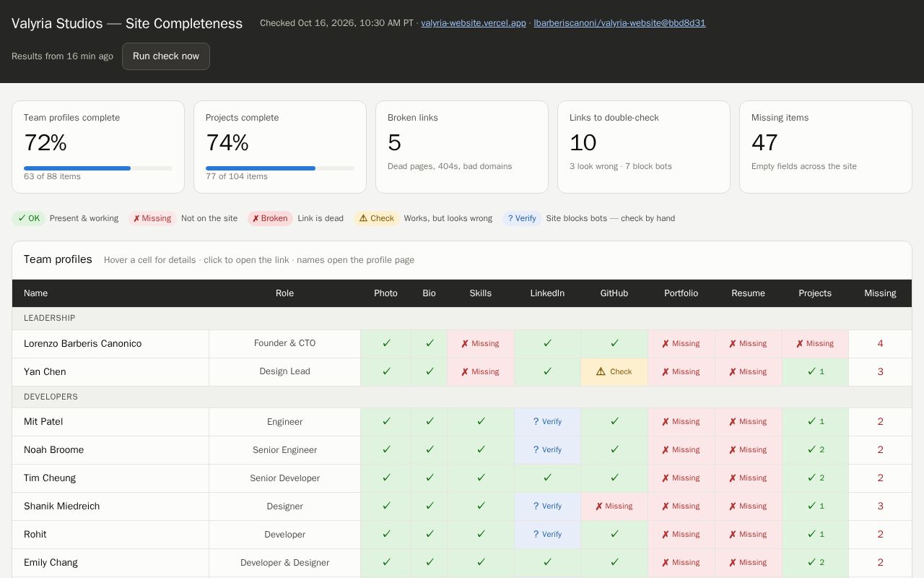Viewport: 924px width, 578px height.
Task: Open the valyria-website.vercel.app link
Action: (x=474, y=23)
